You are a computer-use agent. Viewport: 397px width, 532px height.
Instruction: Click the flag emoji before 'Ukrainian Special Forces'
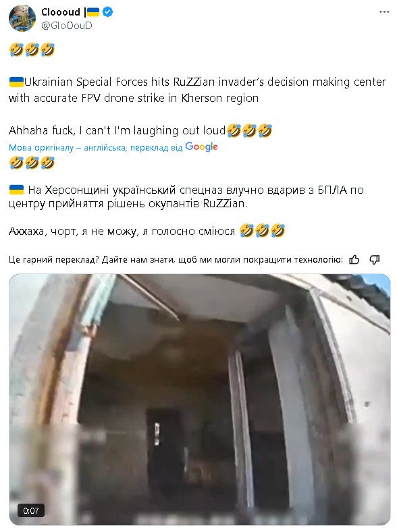(16, 82)
